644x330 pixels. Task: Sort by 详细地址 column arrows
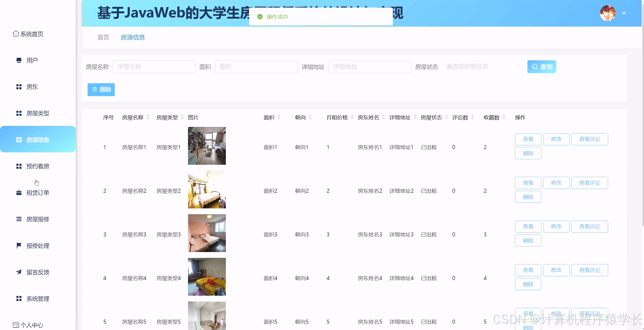pyautogui.click(x=415, y=117)
